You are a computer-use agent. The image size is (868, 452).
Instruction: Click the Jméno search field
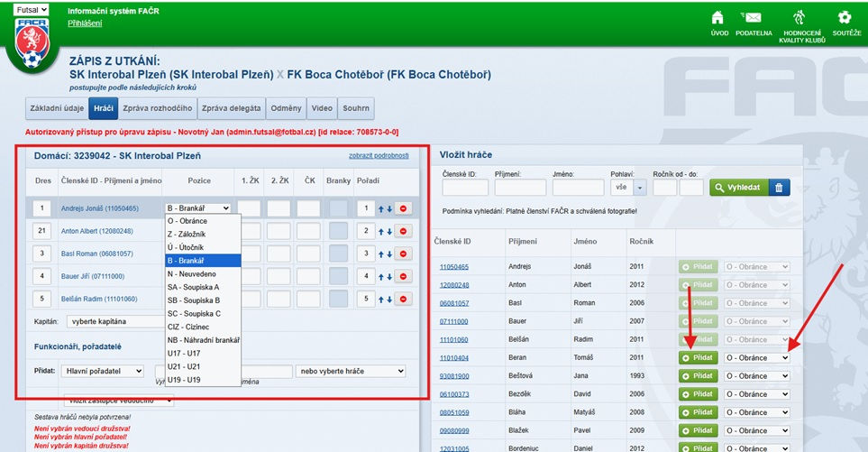pyautogui.click(x=578, y=188)
